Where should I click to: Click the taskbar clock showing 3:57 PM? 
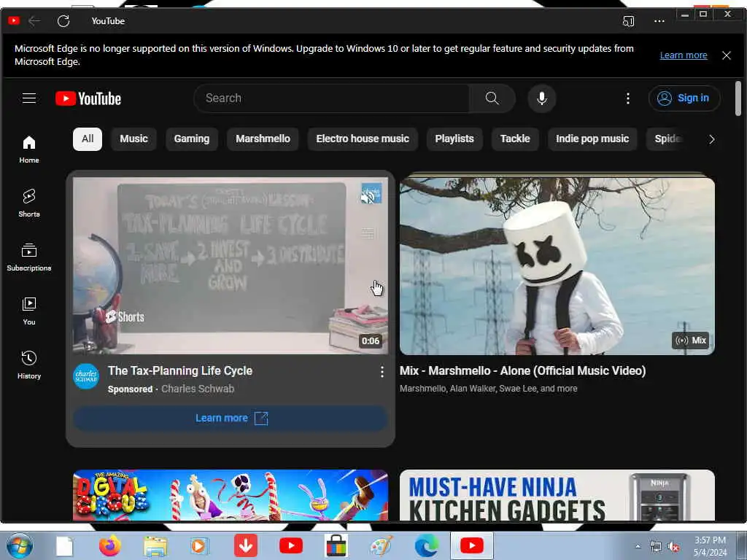click(x=710, y=546)
